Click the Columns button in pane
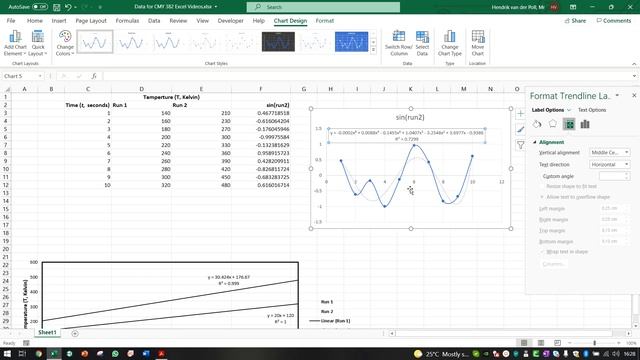 553,264
